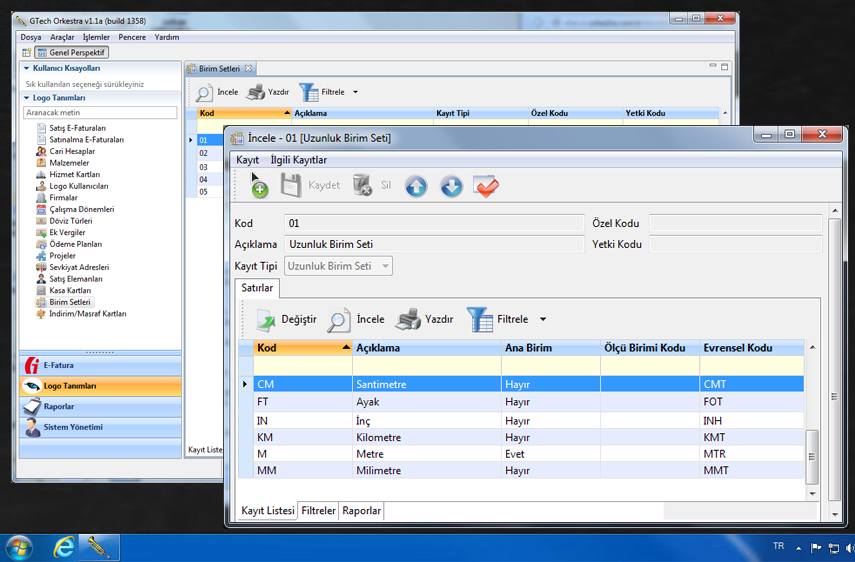Screen dimensions: 855x562
Task: Launch Internet Explorer from the taskbar
Action: pyautogui.click(x=64, y=547)
